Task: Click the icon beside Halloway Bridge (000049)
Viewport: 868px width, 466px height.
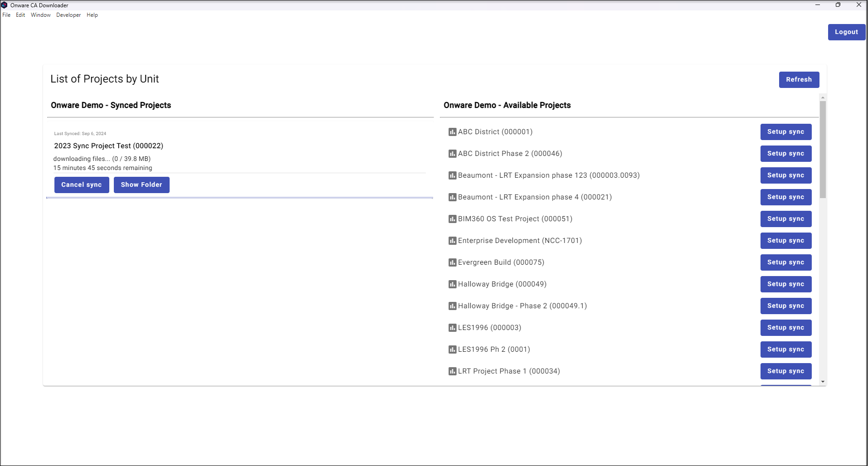Action: coord(452,284)
